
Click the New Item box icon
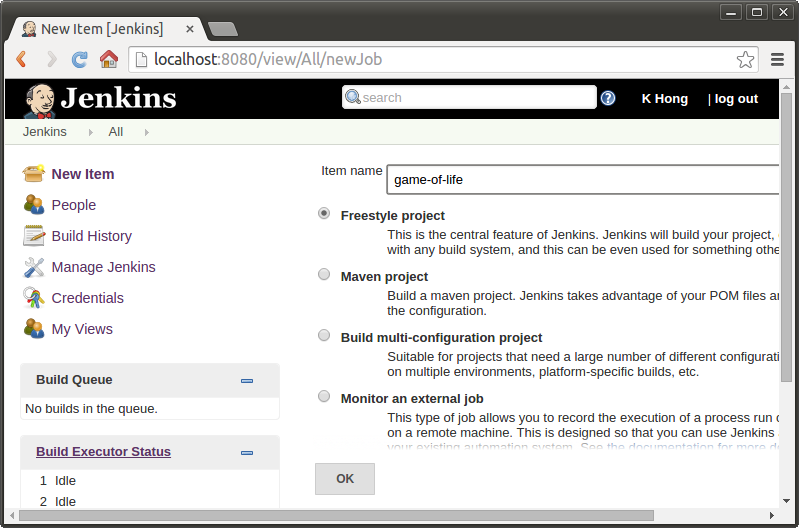click(x=34, y=173)
